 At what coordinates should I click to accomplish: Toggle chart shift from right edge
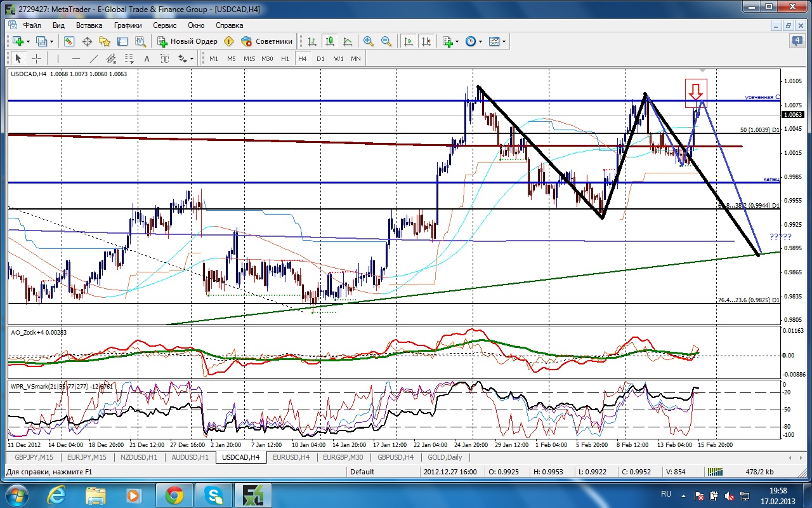[426, 41]
